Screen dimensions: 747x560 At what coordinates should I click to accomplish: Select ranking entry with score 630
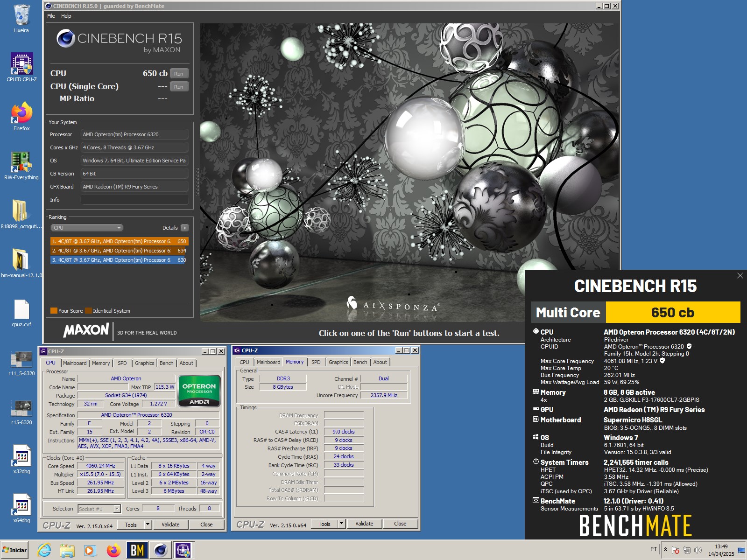click(119, 260)
